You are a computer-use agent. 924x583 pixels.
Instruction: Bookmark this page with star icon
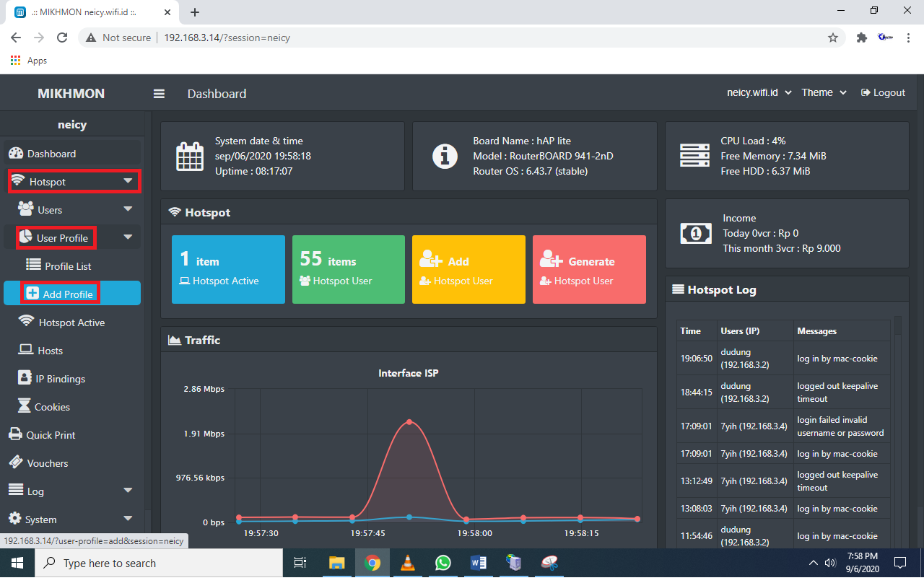833,38
